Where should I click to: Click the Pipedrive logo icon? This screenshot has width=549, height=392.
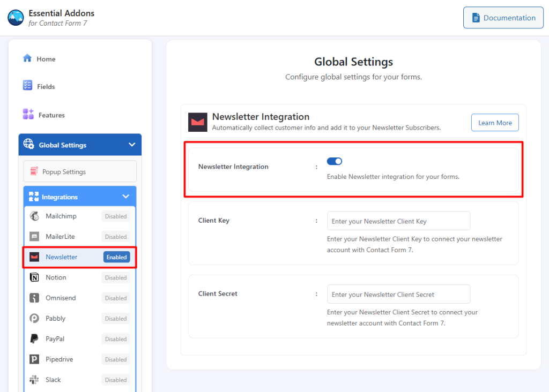pyautogui.click(x=34, y=359)
